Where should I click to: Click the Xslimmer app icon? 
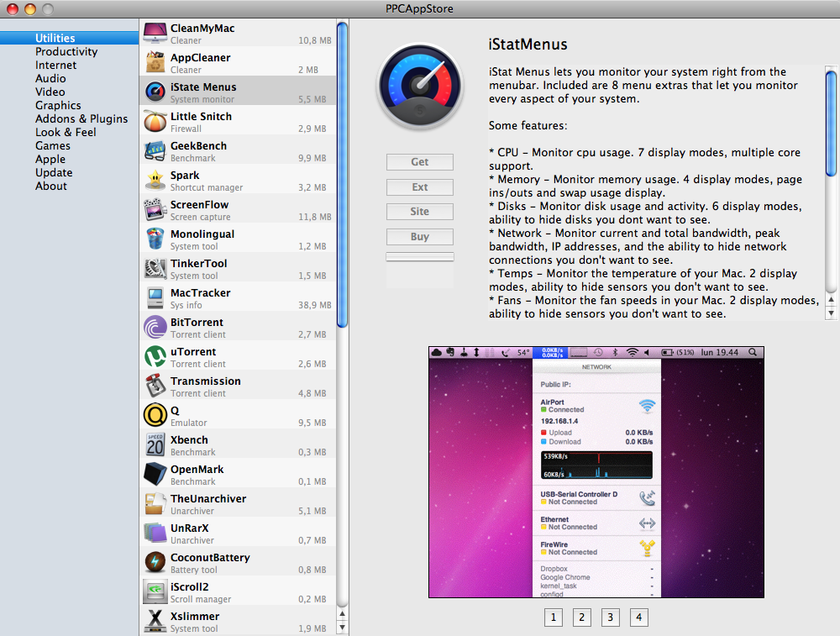point(155,622)
